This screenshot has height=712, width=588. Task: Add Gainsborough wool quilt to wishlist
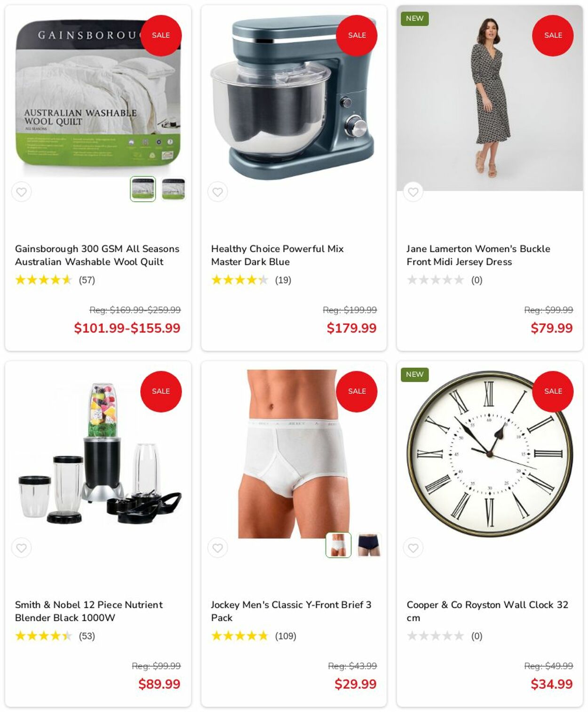point(21,192)
